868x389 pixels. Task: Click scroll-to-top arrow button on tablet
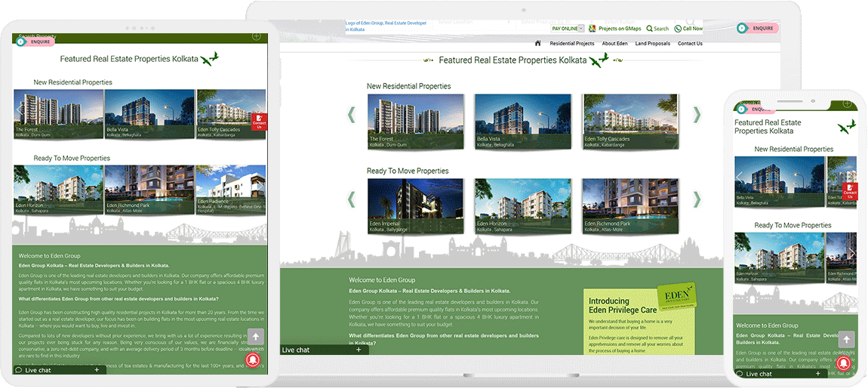coord(256,338)
